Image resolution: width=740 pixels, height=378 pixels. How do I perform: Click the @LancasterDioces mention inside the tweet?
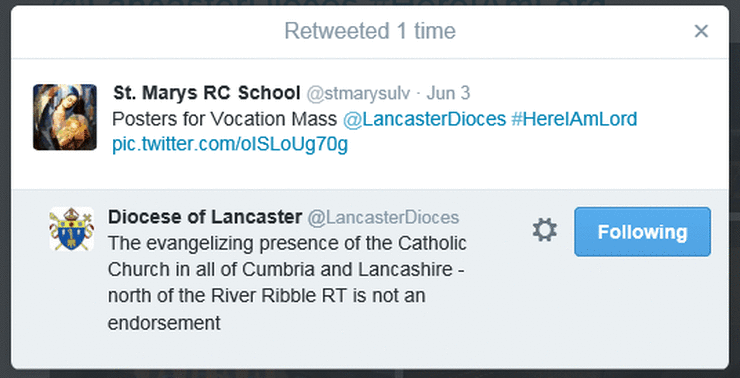[424, 119]
